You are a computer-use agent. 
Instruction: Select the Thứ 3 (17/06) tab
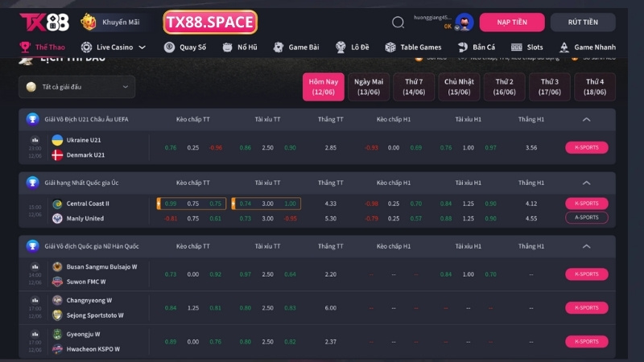point(550,87)
